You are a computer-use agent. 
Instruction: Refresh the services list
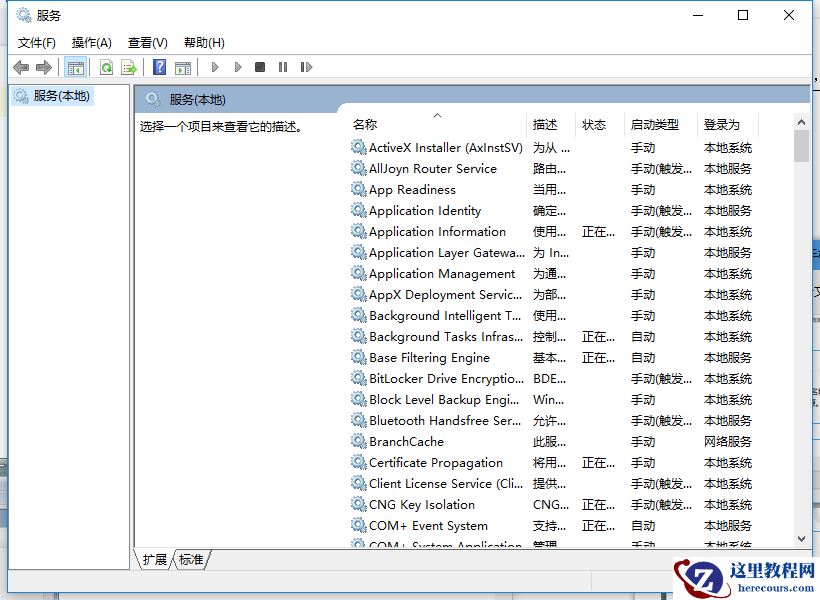pos(105,67)
